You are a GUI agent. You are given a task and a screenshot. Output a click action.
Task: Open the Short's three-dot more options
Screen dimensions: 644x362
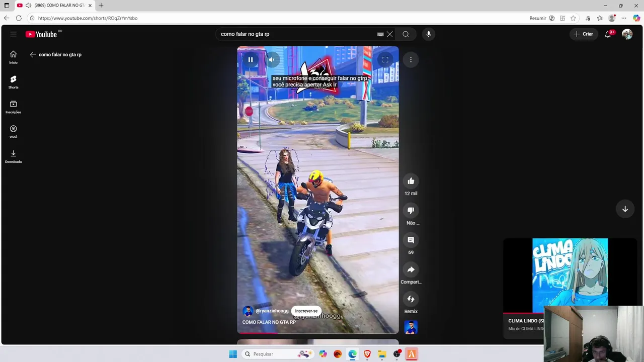point(411,60)
